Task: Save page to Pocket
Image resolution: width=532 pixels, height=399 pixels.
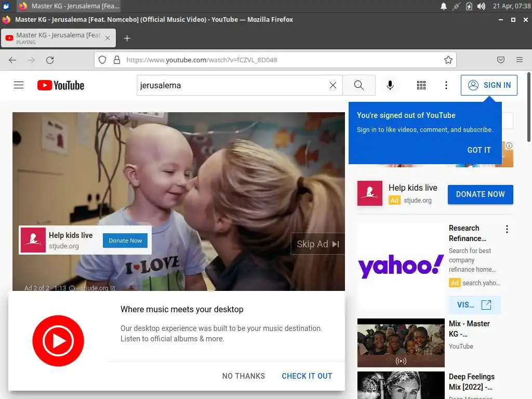Action: (x=500, y=60)
